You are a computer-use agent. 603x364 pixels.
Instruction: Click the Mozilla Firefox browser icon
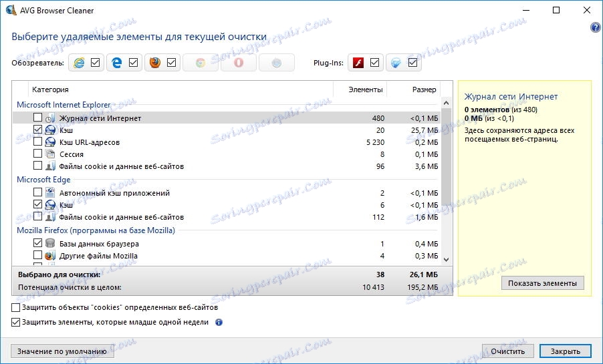[x=155, y=63]
